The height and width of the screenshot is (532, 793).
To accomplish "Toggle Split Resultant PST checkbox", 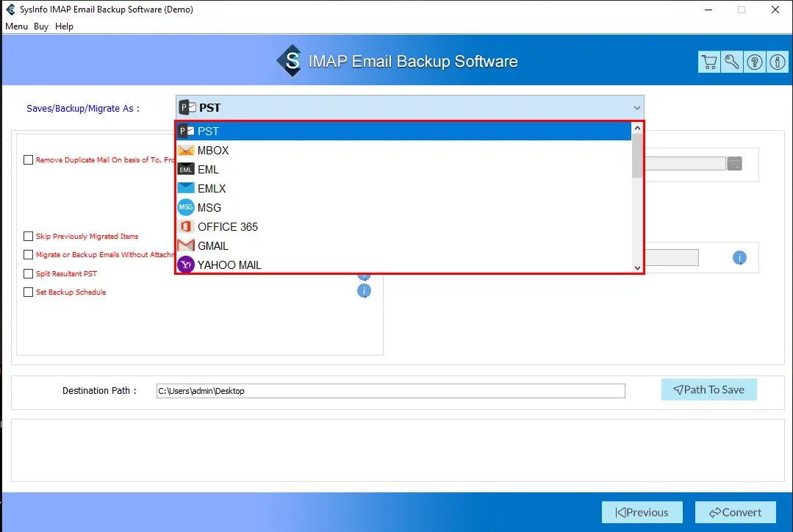I will pyautogui.click(x=29, y=273).
